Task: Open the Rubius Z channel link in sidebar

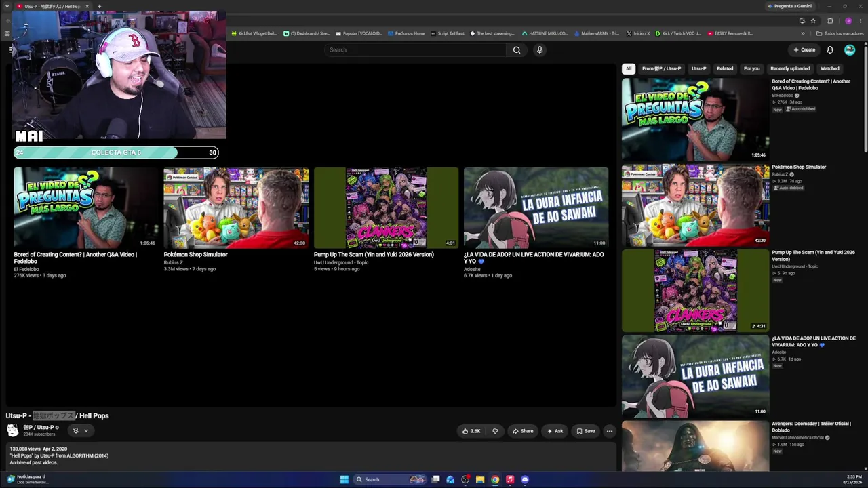Action: point(780,174)
